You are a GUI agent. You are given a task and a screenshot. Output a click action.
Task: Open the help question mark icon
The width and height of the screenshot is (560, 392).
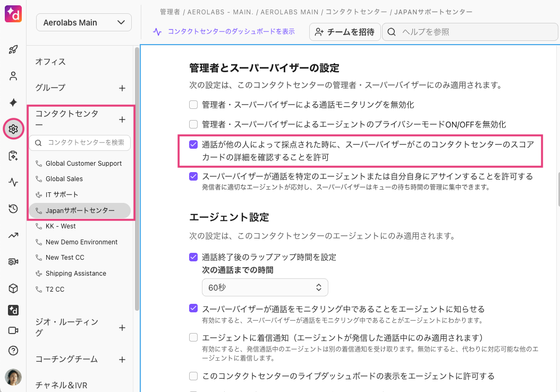click(13, 351)
